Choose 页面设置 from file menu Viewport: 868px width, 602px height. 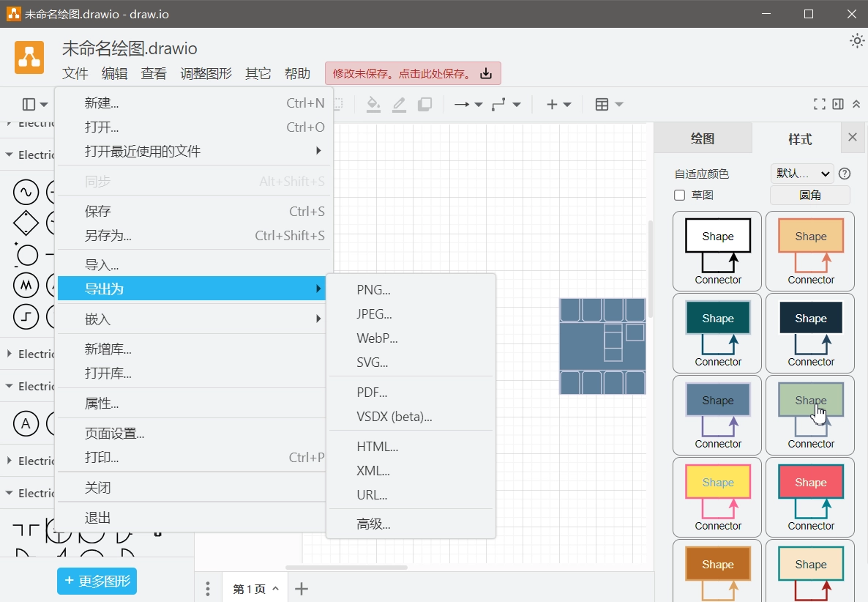192,433
